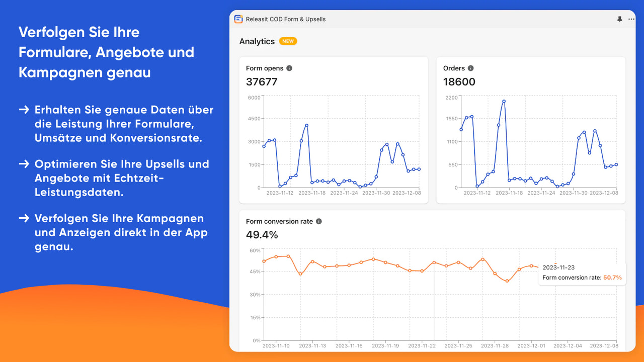
Task: Click the conversion rate value 49.4%
Action: [x=262, y=235]
